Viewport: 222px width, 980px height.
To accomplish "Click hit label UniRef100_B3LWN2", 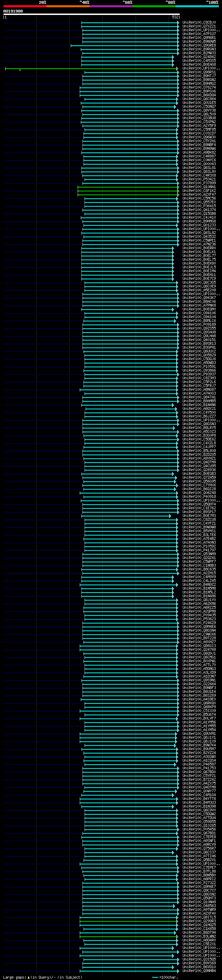I will (x=199, y=936).
